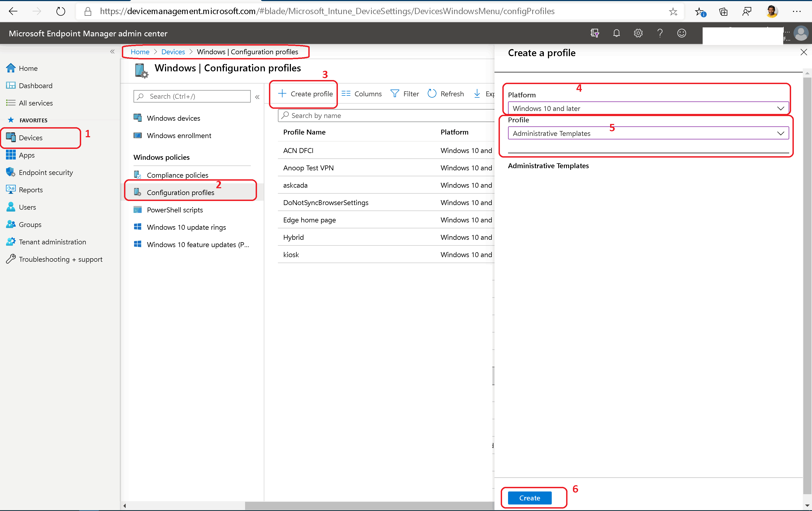Open the browser profile avatar
The width and height of the screenshot is (812, 511).
coord(772,11)
